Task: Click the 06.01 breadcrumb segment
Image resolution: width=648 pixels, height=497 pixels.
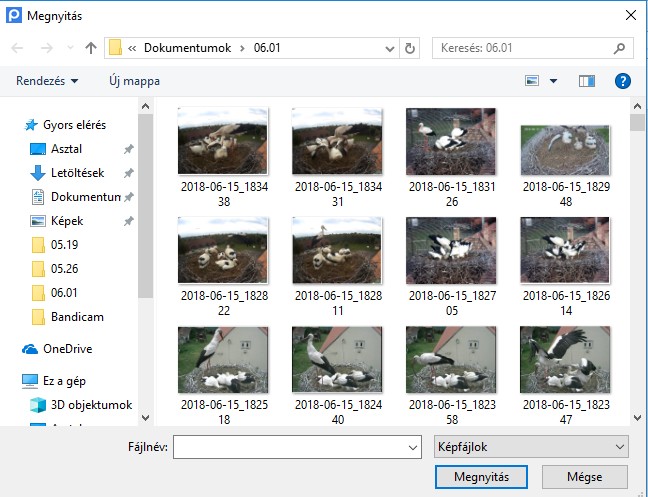Action: [267, 48]
